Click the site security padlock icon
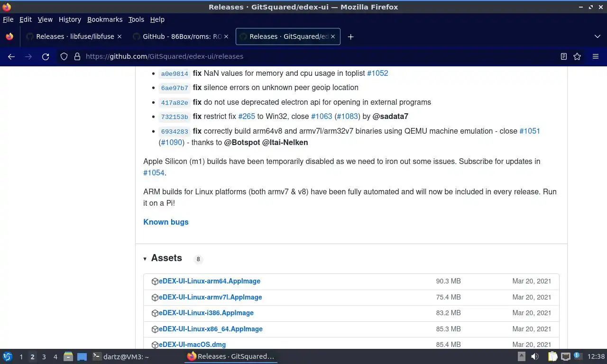Screen dimensions: 607x364 [x=77, y=56]
